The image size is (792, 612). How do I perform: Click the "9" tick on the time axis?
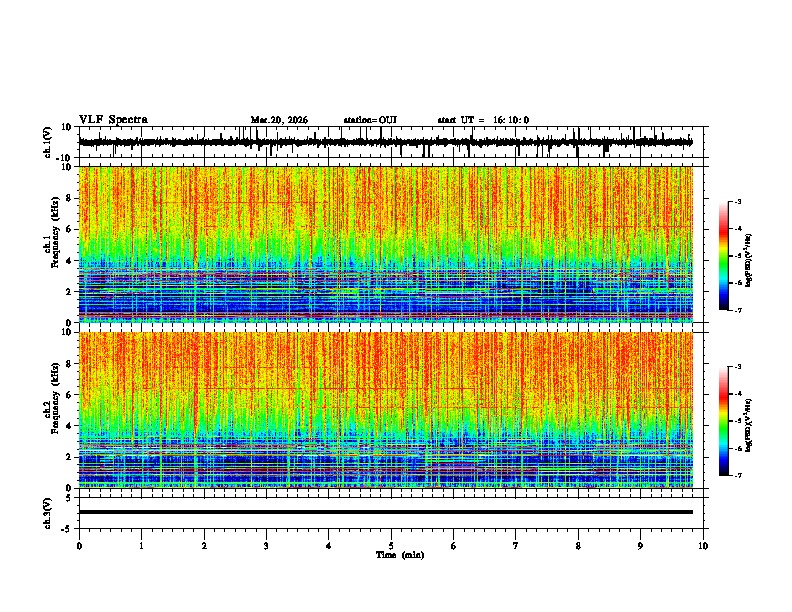(640, 546)
